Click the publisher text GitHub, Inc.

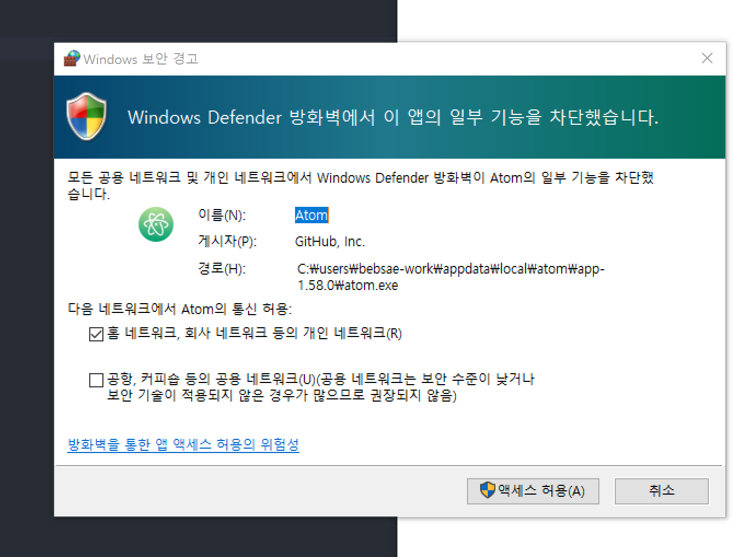coord(330,241)
